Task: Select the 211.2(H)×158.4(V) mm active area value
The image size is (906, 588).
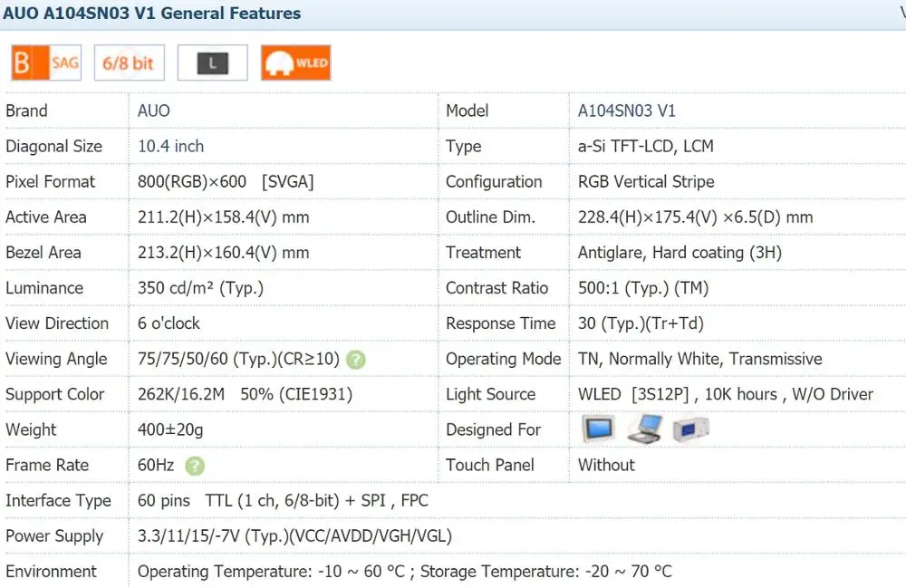Action: 223,217
